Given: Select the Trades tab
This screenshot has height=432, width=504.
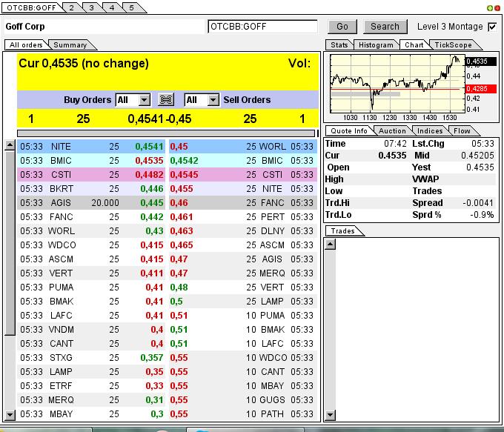Looking at the screenshot, I should pos(342,230).
